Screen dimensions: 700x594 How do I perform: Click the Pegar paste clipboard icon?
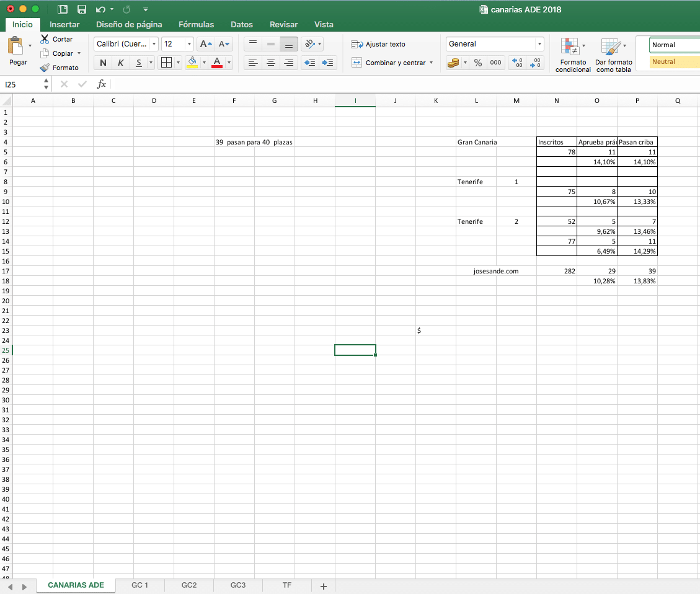point(16,45)
